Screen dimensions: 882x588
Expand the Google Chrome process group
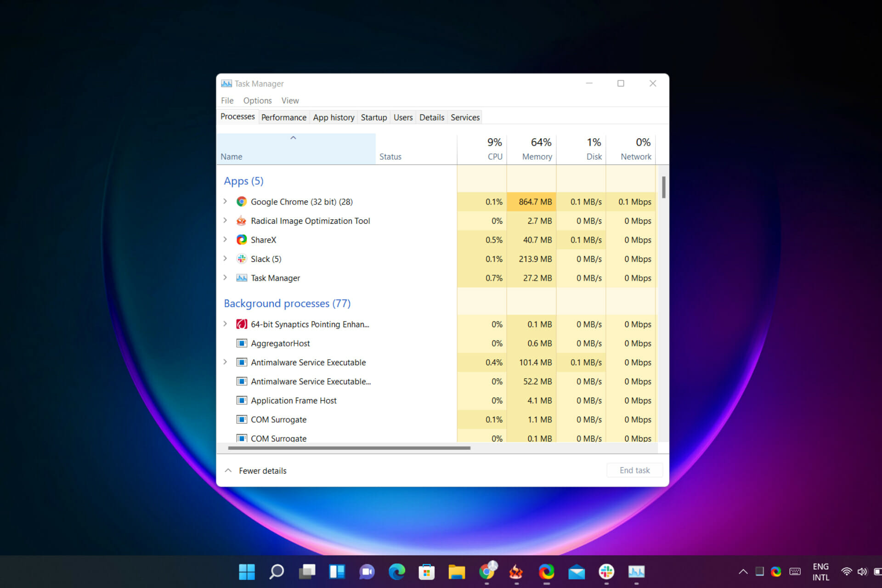[x=225, y=201]
